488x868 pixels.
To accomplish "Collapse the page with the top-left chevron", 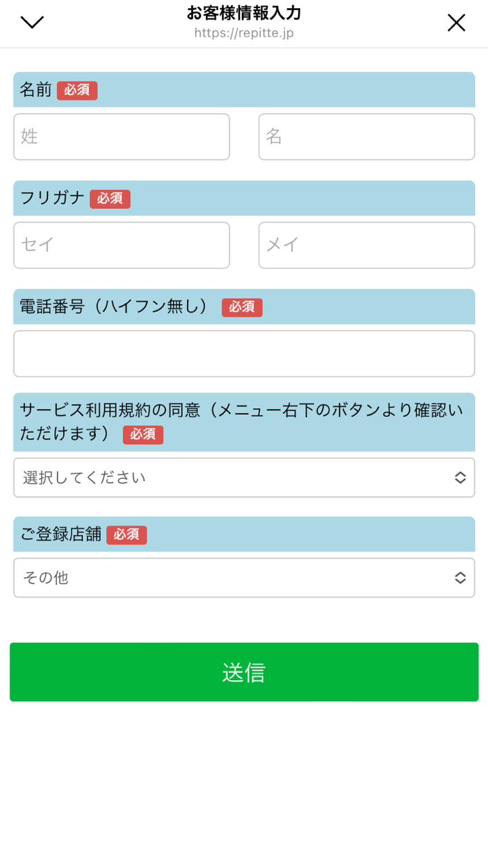I will [32, 22].
